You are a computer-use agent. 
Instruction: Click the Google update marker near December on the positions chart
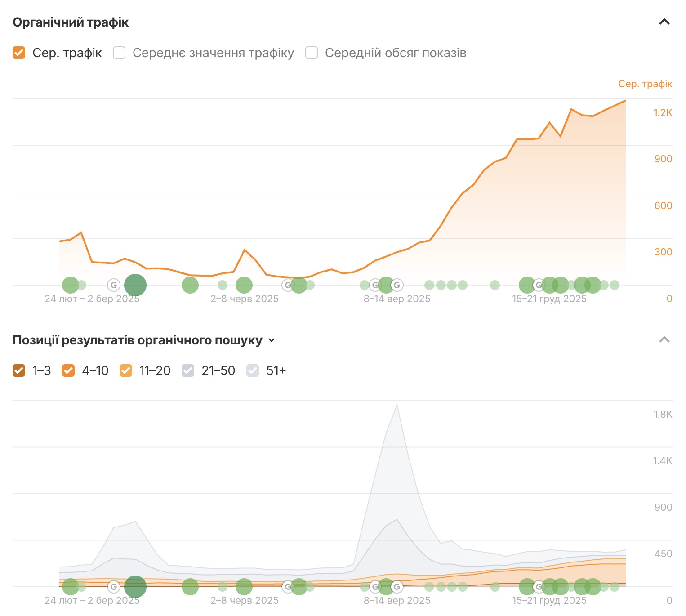[539, 586]
